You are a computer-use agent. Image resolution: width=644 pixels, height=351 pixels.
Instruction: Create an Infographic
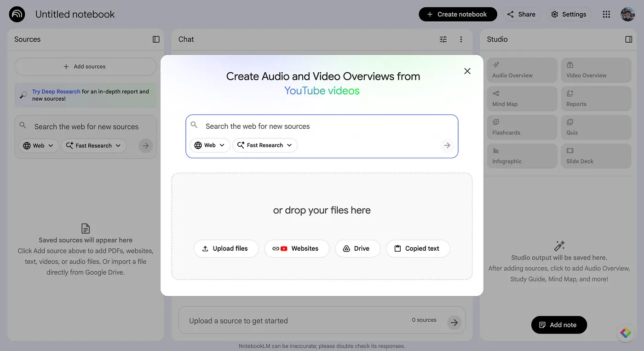click(522, 156)
